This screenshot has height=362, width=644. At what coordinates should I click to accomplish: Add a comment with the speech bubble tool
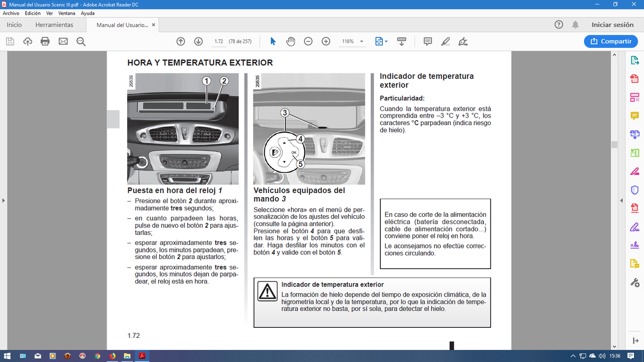(428, 41)
